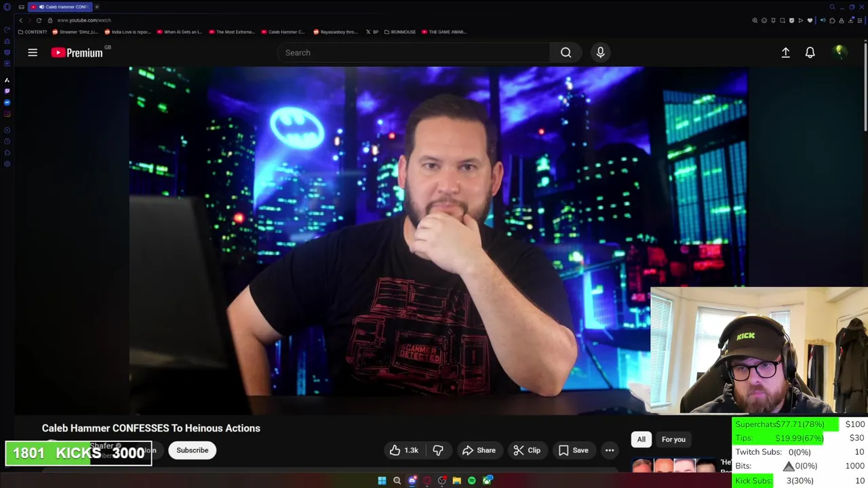Viewport: 868px width, 488px height.
Task: Open the Caleb Hammer C... bookmark
Action: pos(283,32)
